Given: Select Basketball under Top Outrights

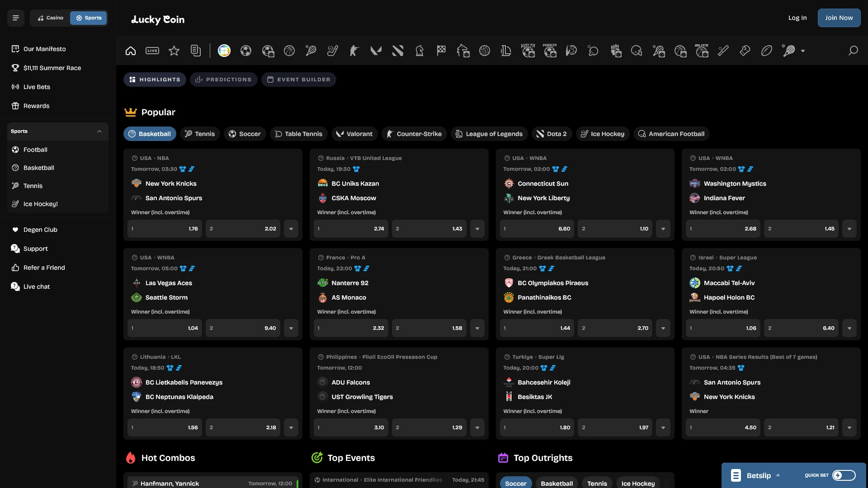Looking at the screenshot, I should click(x=557, y=483).
